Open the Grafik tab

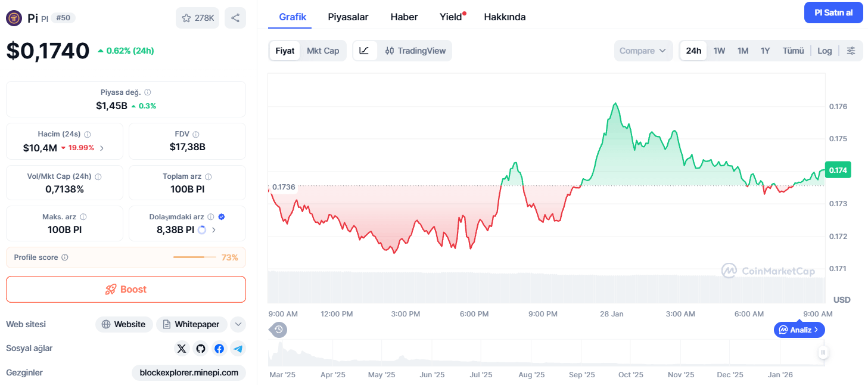point(293,17)
